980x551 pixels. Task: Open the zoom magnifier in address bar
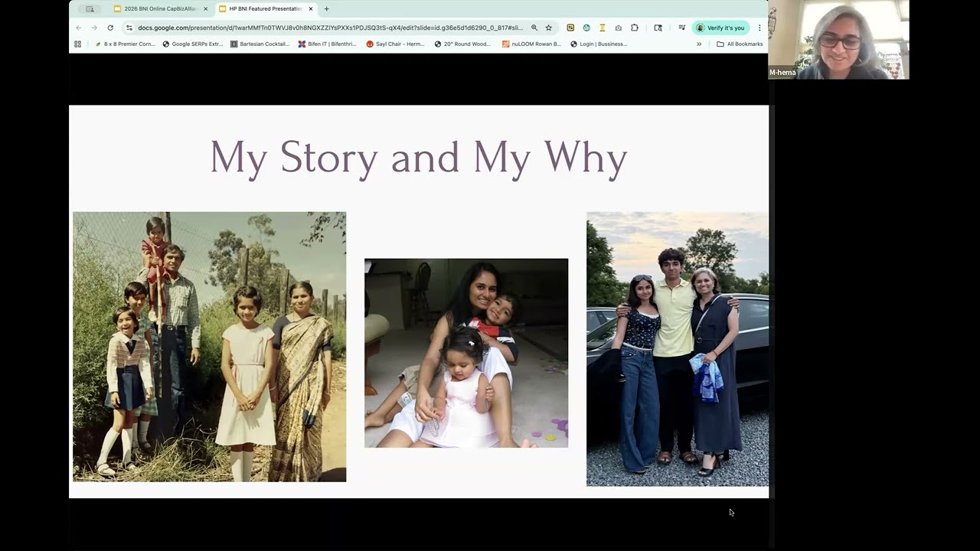click(x=534, y=28)
